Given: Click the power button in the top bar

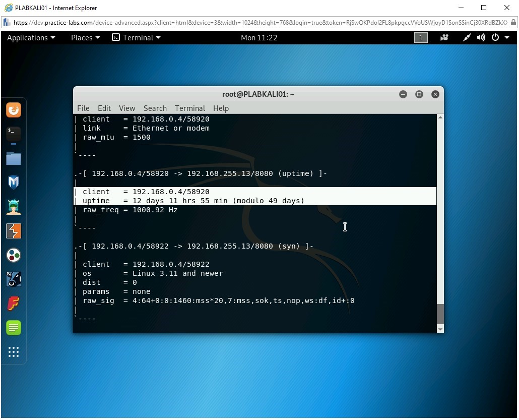Looking at the screenshot, I should (x=494, y=37).
